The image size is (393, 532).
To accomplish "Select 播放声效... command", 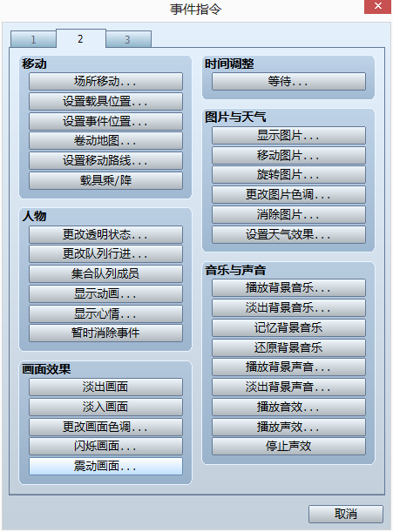I will pyautogui.click(x=288, y=427).
